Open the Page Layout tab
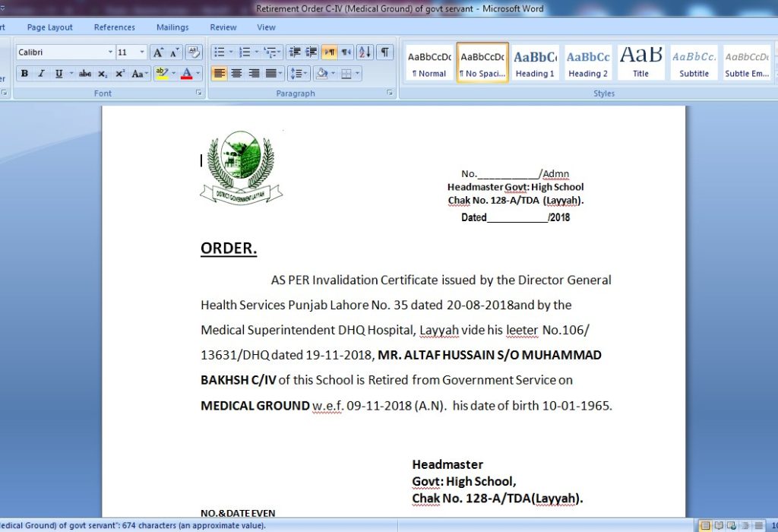778x532 pixels. tap(50, 27)
